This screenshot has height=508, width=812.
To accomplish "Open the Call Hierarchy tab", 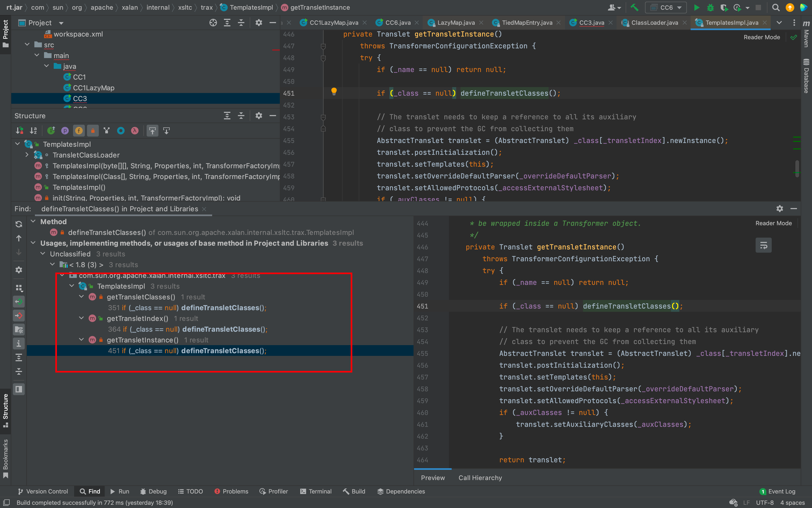I will pos(480,477).
